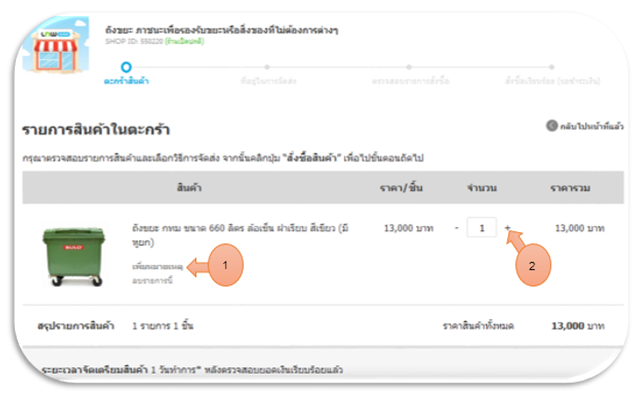Select the สั่งซื้อเรียบร้อย step label
Image resolution: width=642 pixels, height=398 pixels.
click(x=552, y=81)
